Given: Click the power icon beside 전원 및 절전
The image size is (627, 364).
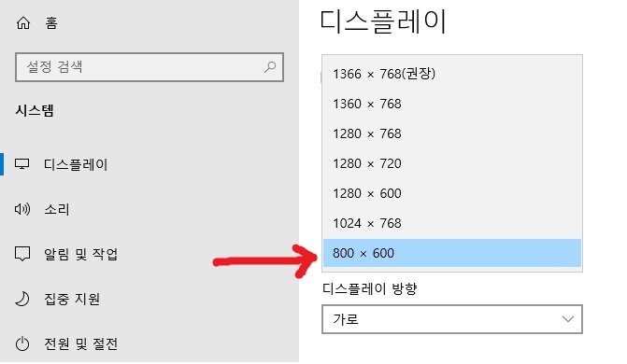Looking at the screenshot, I should (x=22, y=343).
